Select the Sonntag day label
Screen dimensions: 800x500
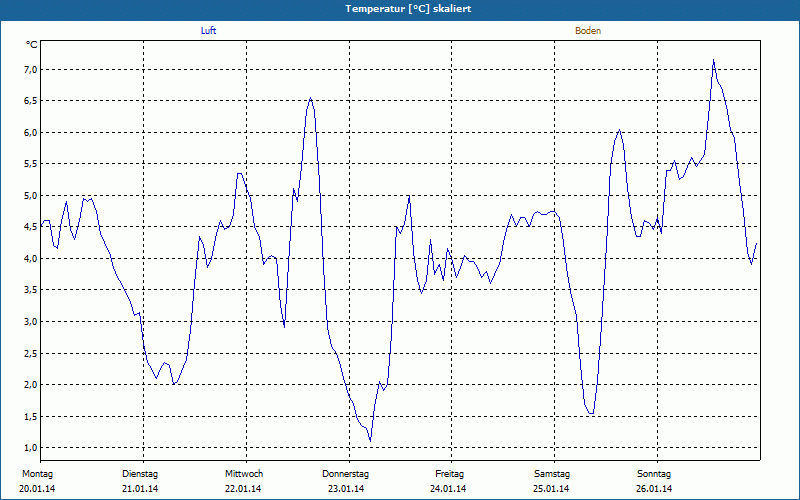coord(654,474)
